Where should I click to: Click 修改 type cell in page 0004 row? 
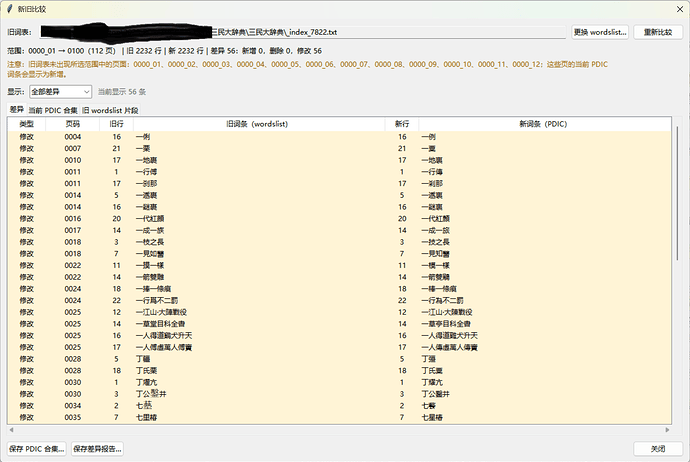pos(26,137)
